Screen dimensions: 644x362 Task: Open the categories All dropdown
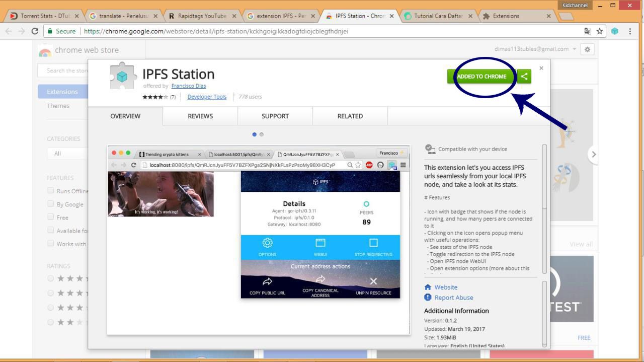pyautogui.click(x=67, y=154)
